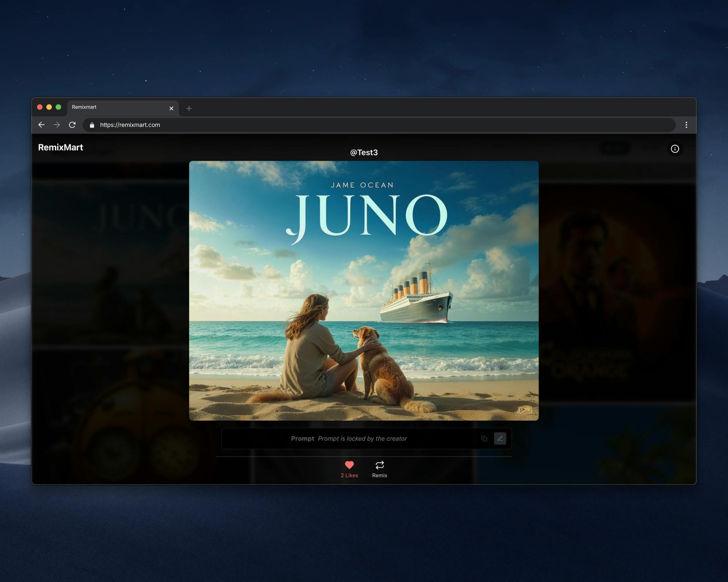
Task: Open the info panel icon
Action: [675, 149]
